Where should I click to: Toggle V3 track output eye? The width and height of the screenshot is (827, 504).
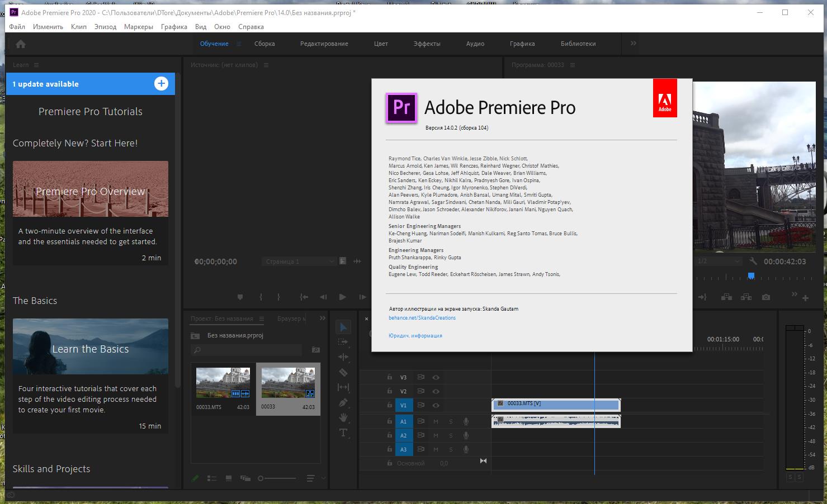436,377
